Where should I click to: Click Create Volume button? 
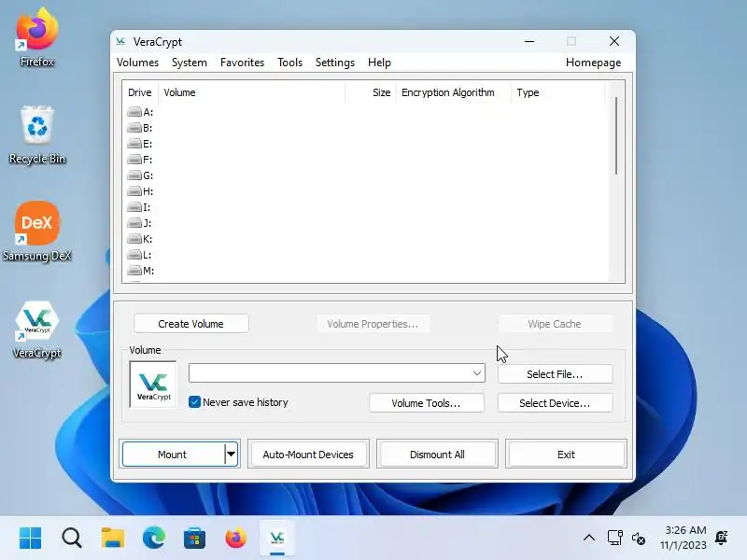pyautogui.click(x=191, y=324)
